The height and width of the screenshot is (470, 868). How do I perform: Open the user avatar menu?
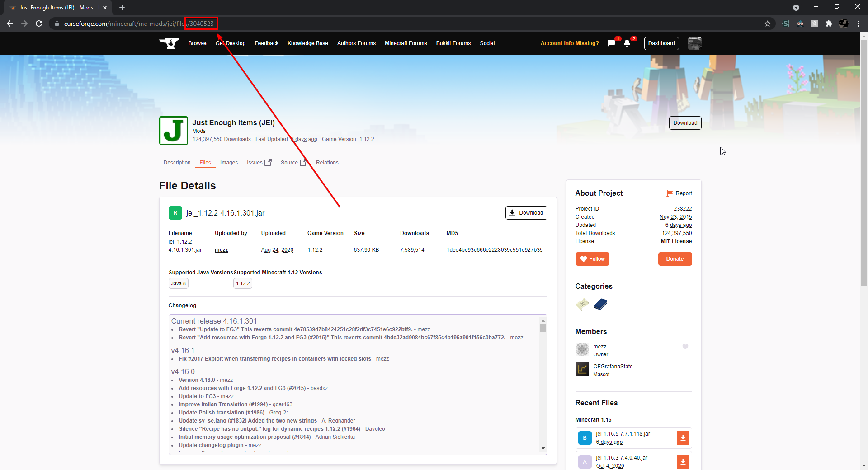pyautogui.click(x=694, y=43)
